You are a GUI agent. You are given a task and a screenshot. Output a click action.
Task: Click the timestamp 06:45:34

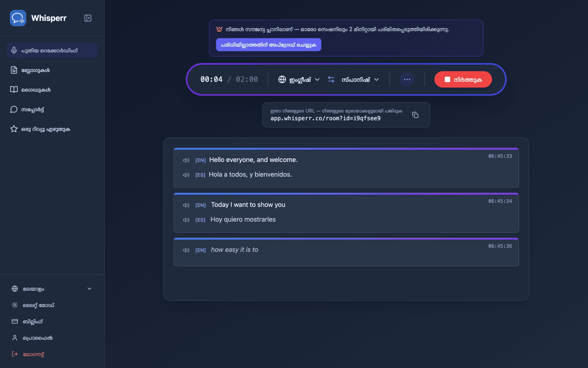500,201
